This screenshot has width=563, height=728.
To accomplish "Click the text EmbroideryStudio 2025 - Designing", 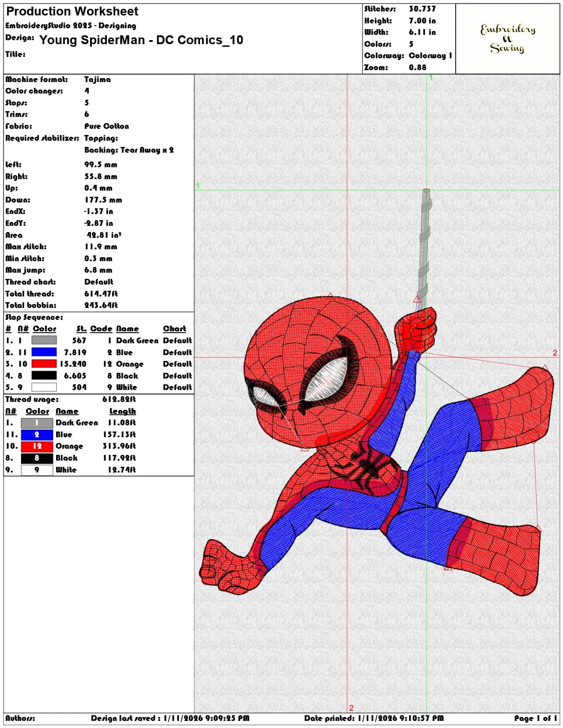I will [71, 26].
